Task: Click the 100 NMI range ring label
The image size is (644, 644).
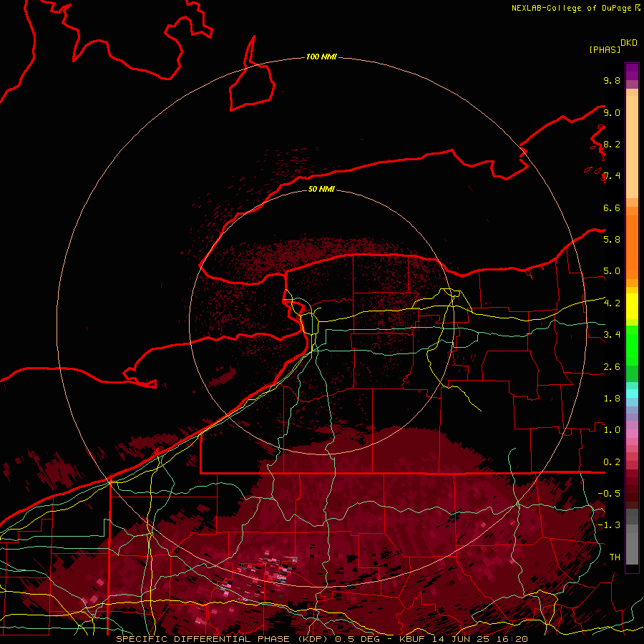Action: tap(321, 57)
